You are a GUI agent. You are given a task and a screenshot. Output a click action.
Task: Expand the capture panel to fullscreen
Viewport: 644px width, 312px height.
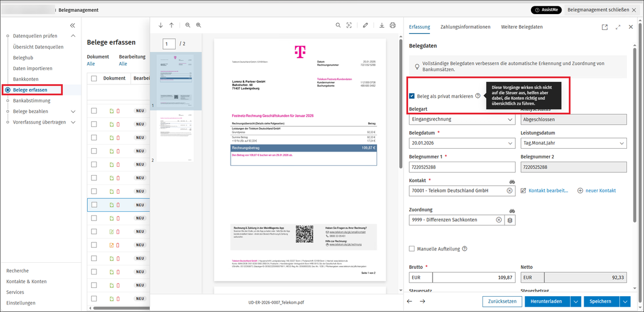pos(618,27)
